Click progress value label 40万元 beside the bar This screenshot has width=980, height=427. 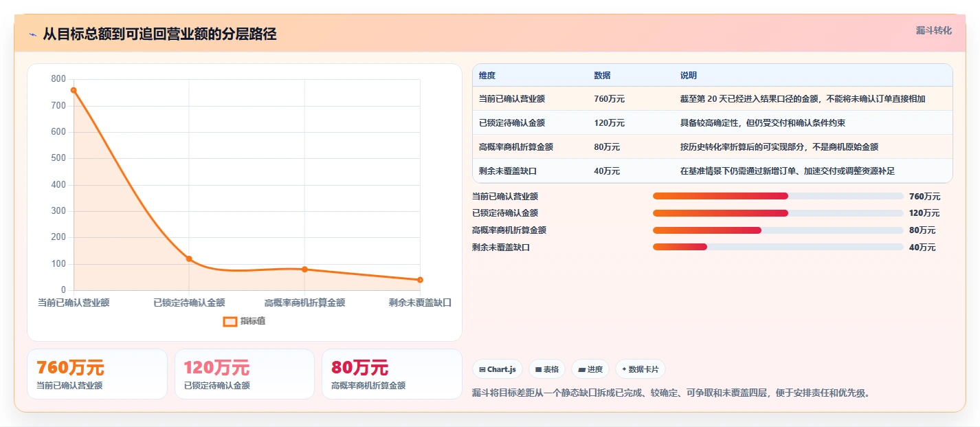[922, 248]
